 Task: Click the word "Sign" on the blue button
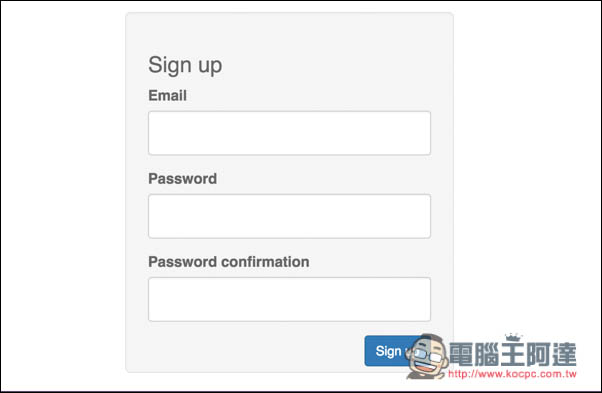[388, 351]
